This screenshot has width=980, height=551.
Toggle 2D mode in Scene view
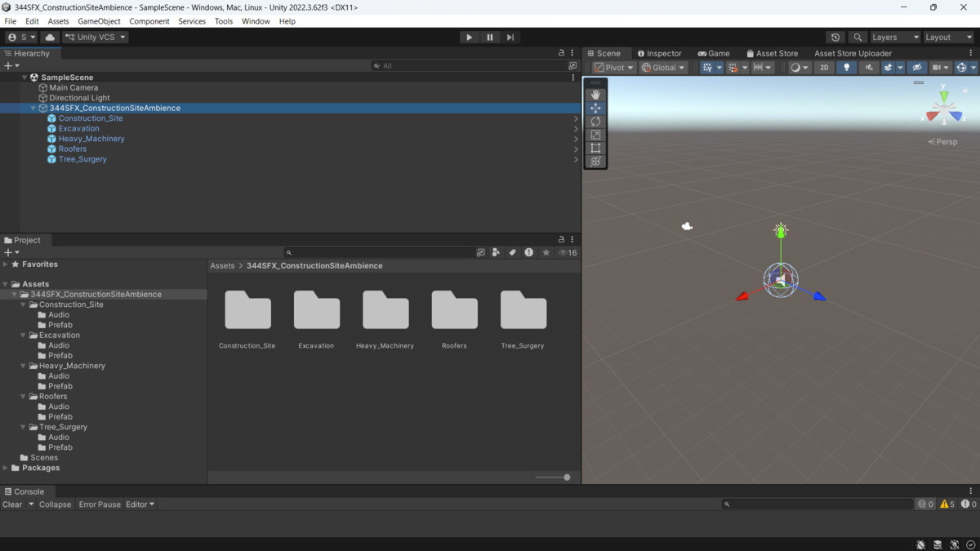coord(824,68)
